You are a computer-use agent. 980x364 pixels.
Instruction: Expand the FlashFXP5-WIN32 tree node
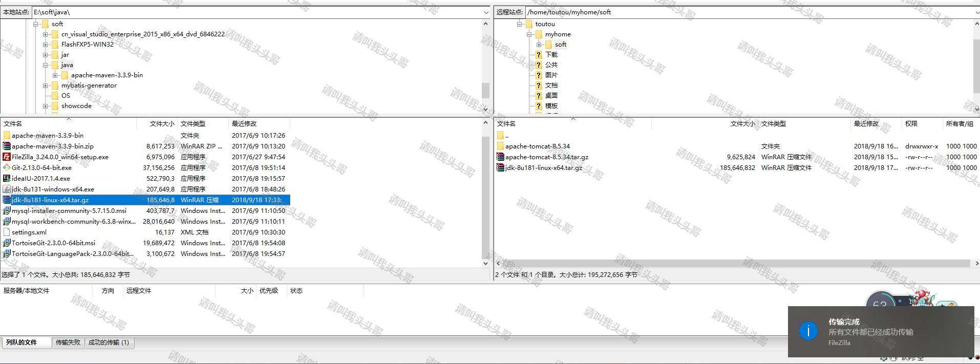[x=46, y=45]
